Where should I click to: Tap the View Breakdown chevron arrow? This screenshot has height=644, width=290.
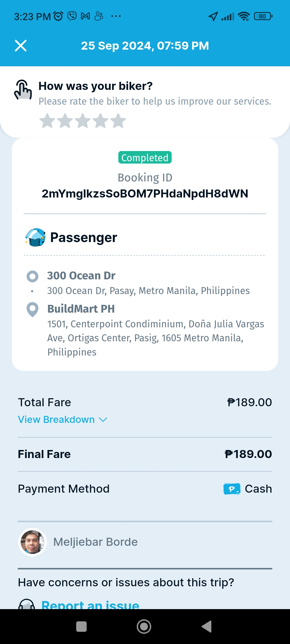103,419
